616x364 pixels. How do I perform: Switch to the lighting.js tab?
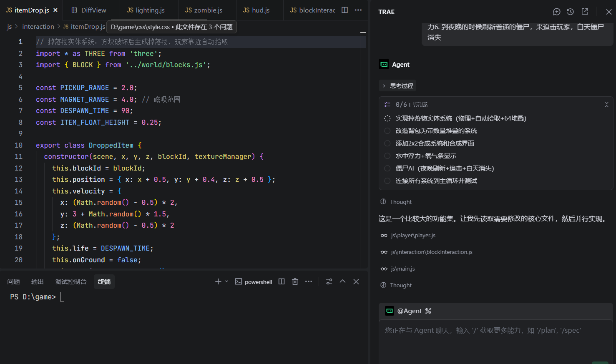(x=146, y=10)
